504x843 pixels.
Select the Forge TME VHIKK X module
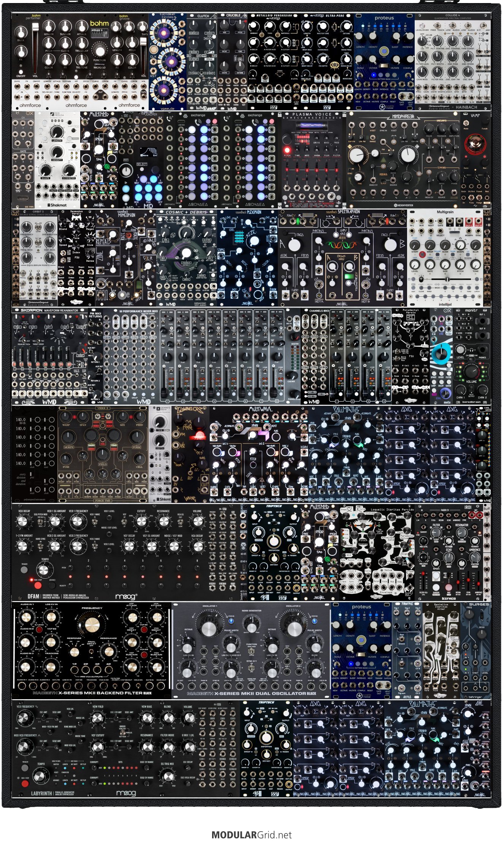click(103, 454)
